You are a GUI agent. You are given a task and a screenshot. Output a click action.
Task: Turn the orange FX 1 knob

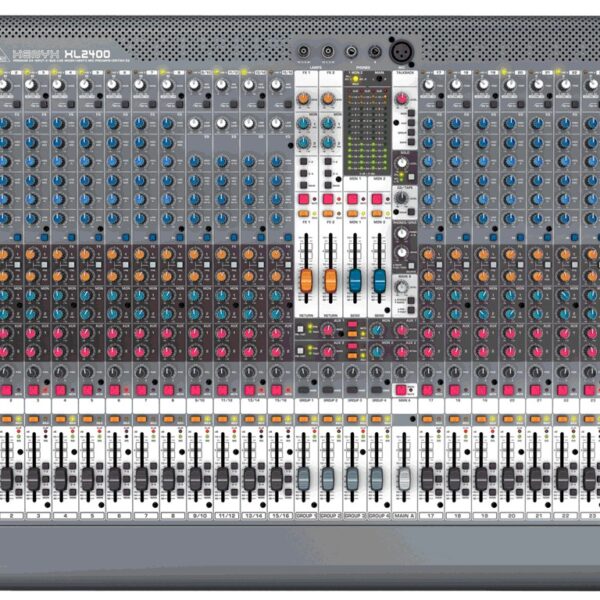click(302, 99)
